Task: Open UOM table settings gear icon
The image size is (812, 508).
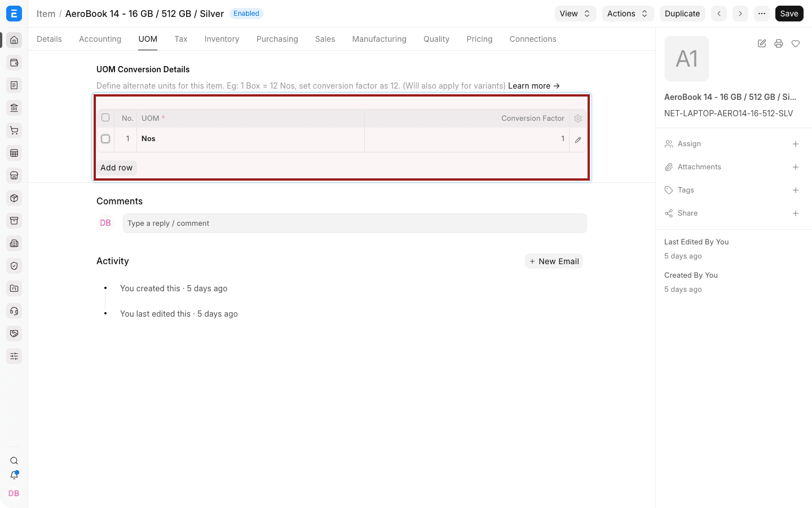Action: point(578,119)
